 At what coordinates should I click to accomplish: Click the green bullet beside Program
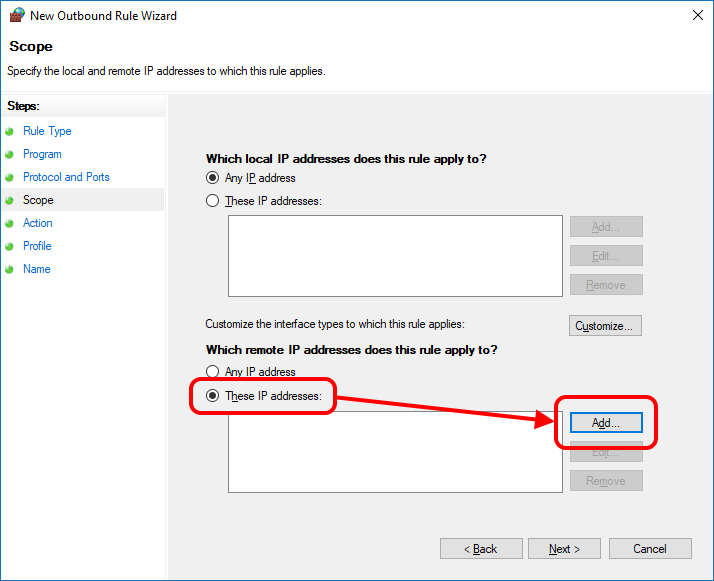click(x=10, y=154)
